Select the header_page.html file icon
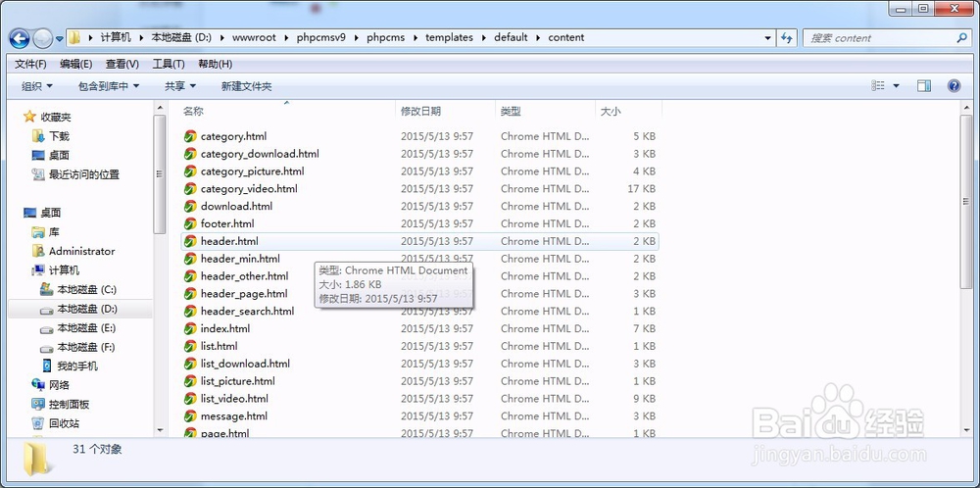 (190, 294)
